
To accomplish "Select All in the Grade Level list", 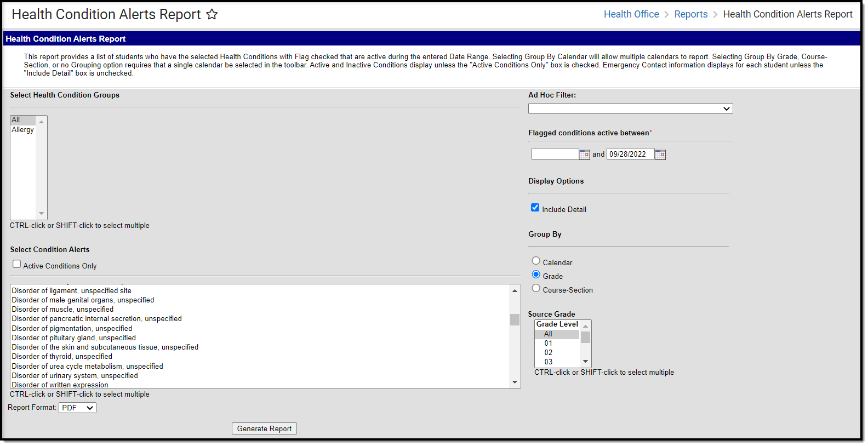I will 557,334.
